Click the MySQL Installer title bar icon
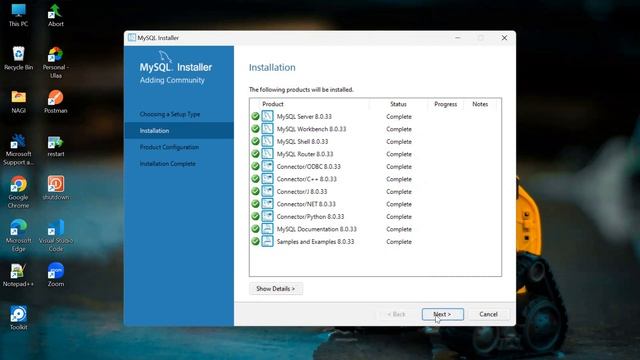 [132, 38]
